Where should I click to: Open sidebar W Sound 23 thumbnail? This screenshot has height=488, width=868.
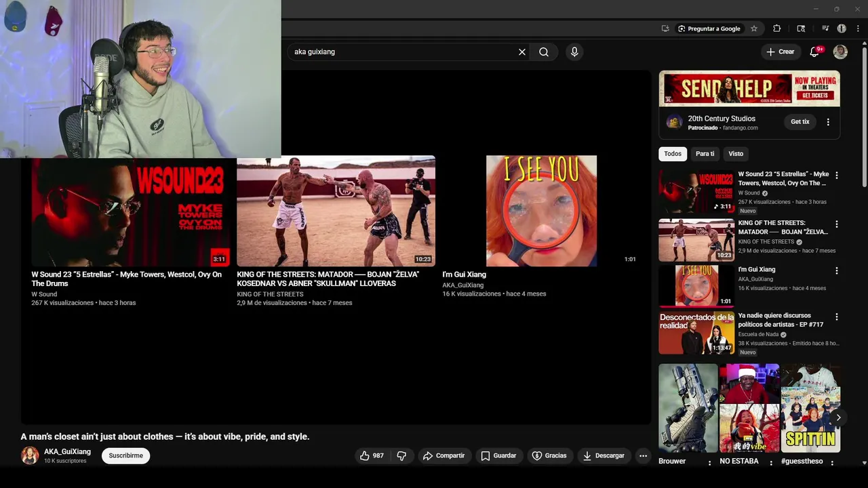696,192
